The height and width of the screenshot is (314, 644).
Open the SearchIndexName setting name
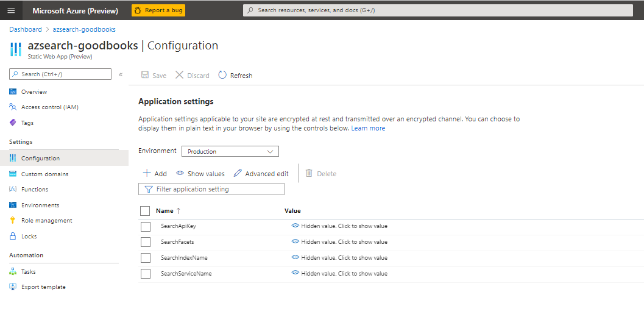point(185,258)
